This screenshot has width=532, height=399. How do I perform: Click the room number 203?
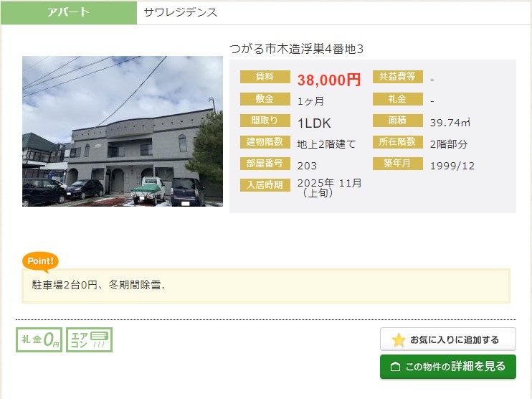(307, 166)
